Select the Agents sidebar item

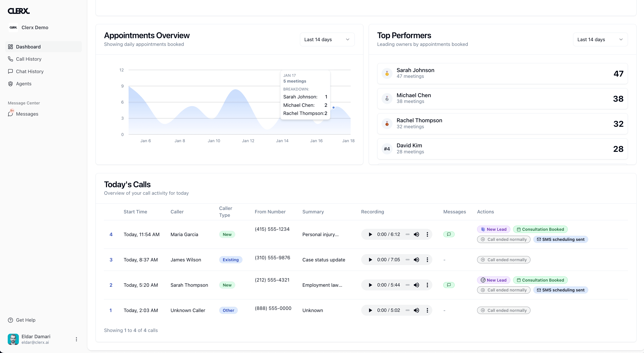pyautogui.click(x=24, y=84)
